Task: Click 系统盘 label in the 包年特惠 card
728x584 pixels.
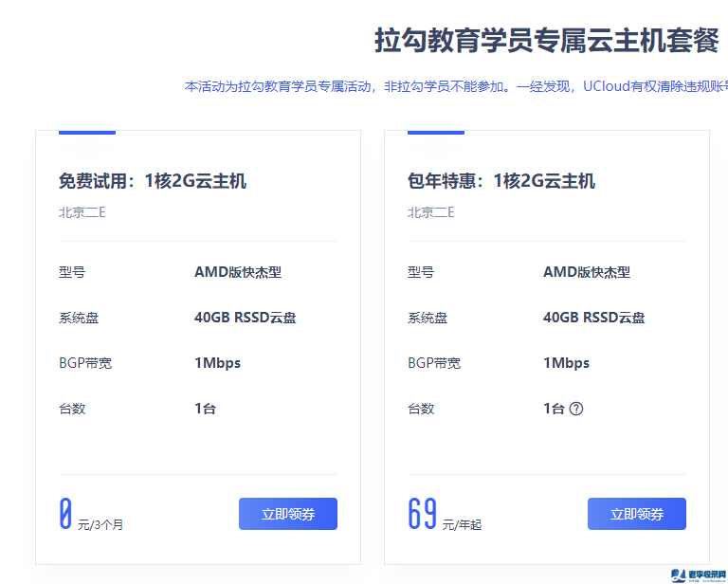Action: [428, 318]
